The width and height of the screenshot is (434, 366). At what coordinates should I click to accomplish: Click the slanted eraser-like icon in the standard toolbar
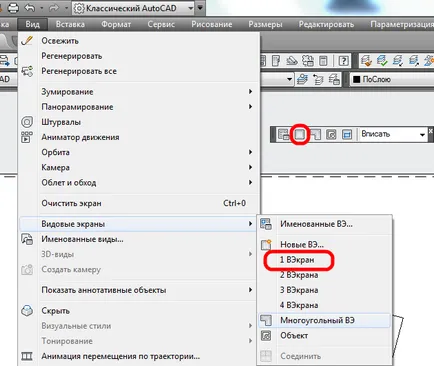[x=292, y=61]
